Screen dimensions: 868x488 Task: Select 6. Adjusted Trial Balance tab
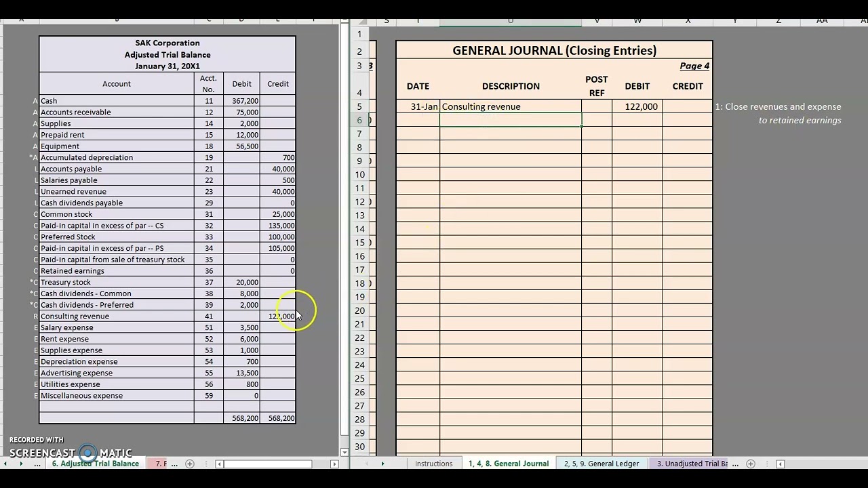(x=96, y=464)
